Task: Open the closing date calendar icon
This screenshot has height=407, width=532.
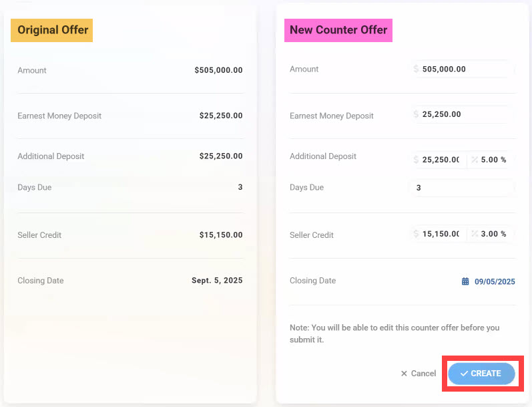Action: pyautogui.click(x=465, y=281)
